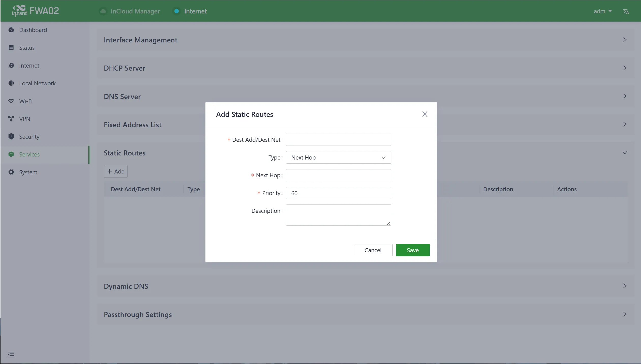
Task: Go to the Security menu item
Action: point(45,137)
